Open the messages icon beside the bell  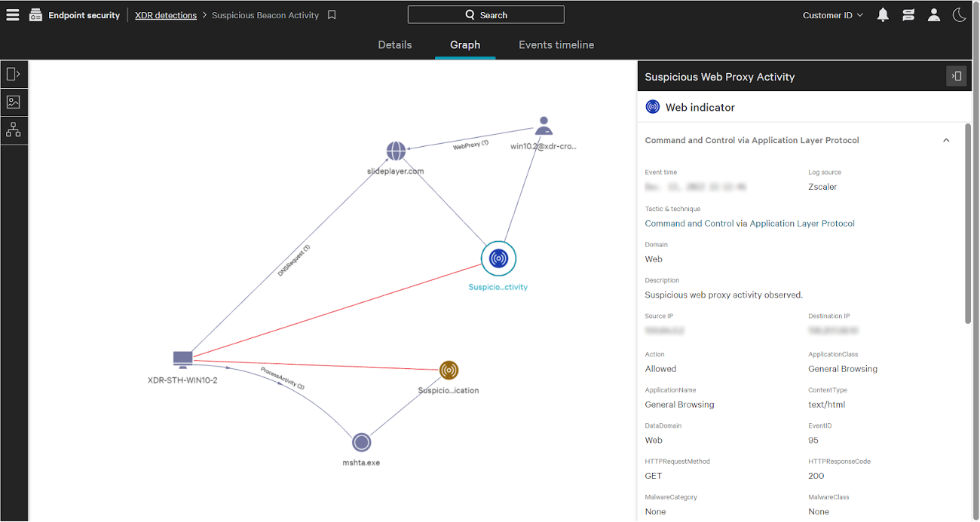[908, 14]
